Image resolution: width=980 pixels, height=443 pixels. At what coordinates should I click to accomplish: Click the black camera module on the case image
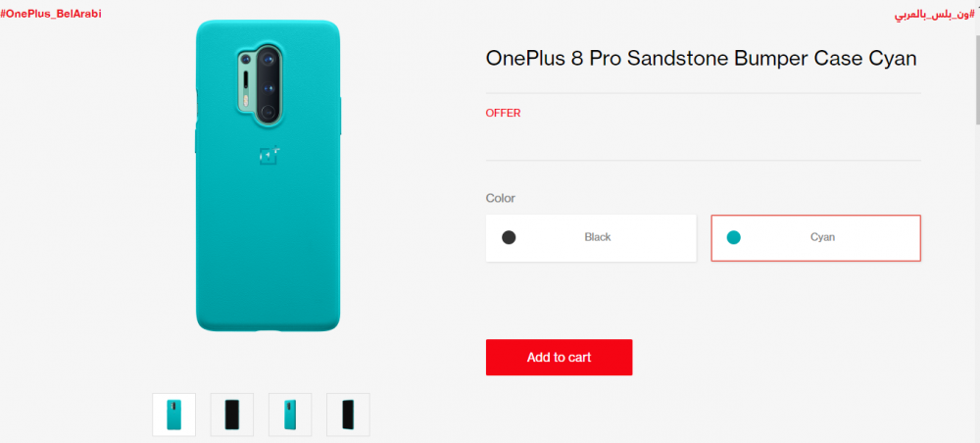[269, 84]
